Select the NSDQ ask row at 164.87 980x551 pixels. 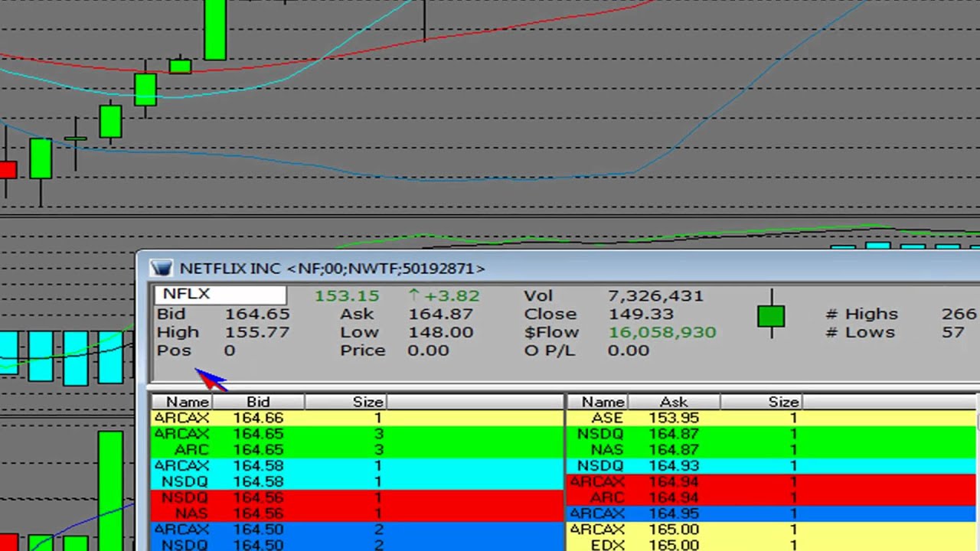(x=773, y=434)
